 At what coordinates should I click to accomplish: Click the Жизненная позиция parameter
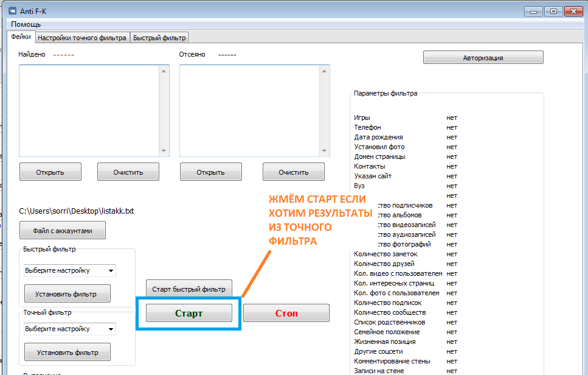point(385,342)
